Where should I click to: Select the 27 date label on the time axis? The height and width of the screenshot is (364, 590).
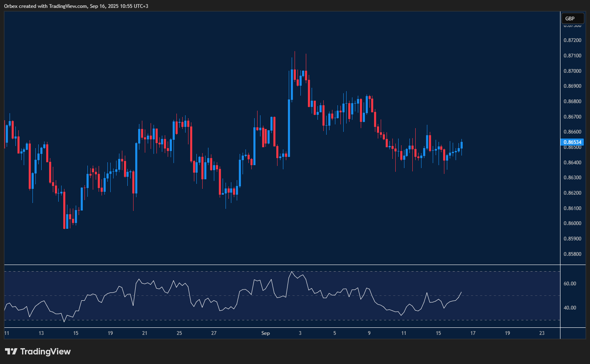click(213, 333)
